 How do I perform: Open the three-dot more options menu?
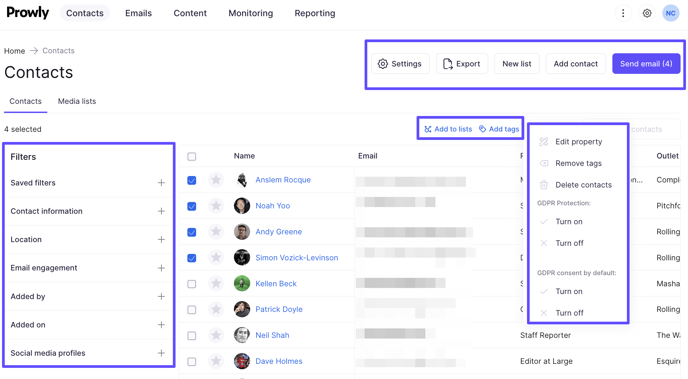[x=623, y=13]
